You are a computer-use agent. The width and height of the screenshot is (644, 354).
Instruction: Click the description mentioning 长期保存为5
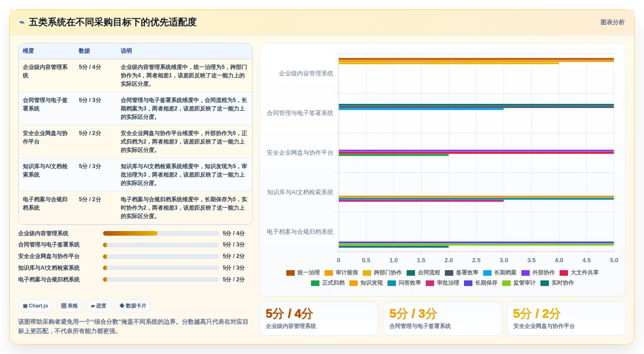[184, 208]
